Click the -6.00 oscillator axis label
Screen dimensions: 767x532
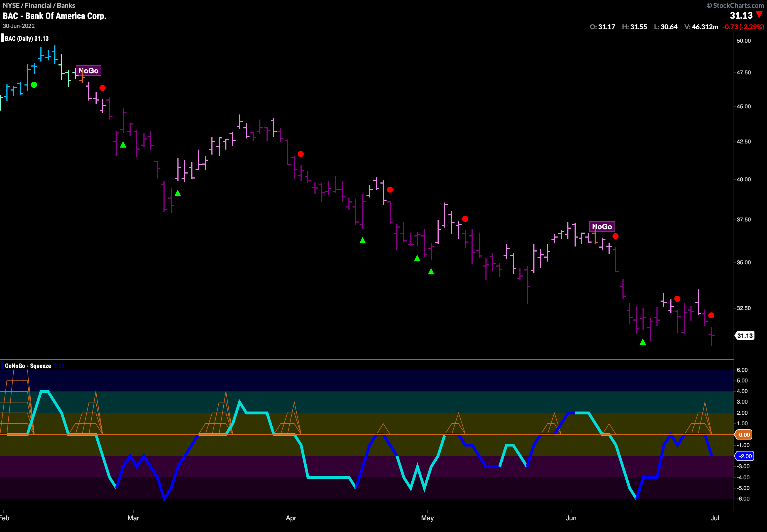coord(743,499)
